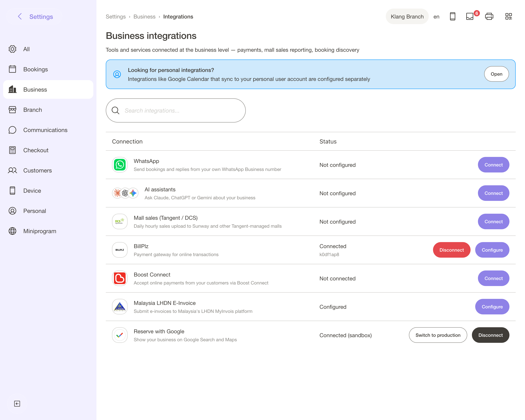
Task: Disconnect the BillPlz integration
Action: point(452,250)
